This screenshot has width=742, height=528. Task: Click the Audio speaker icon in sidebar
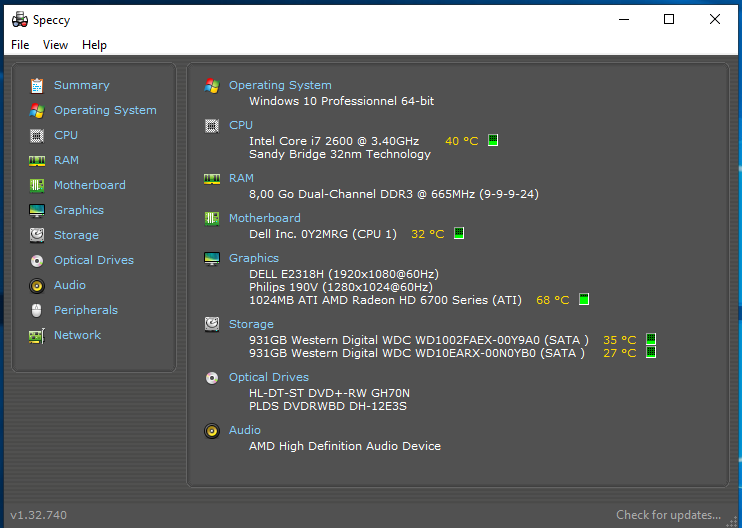(37, 285)
